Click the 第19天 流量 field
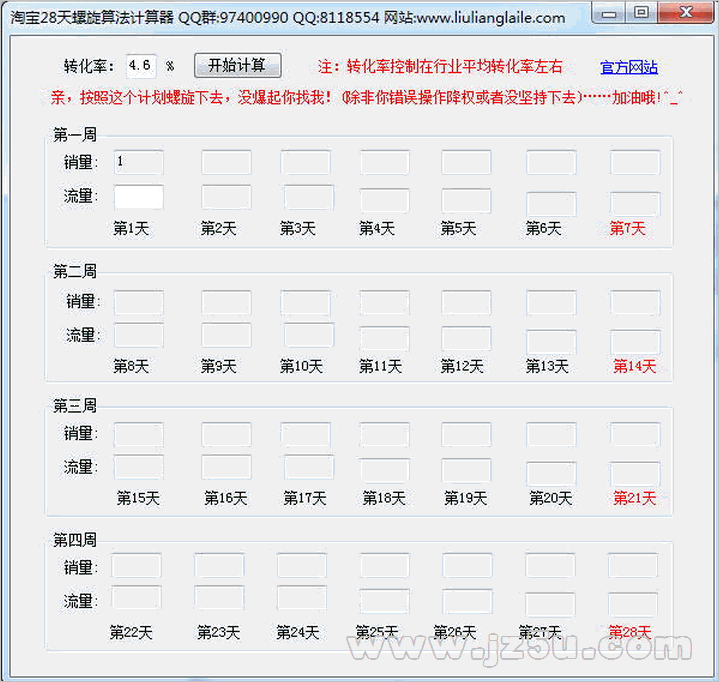This screenshot has width=719, height=682. tap(466, 471)
